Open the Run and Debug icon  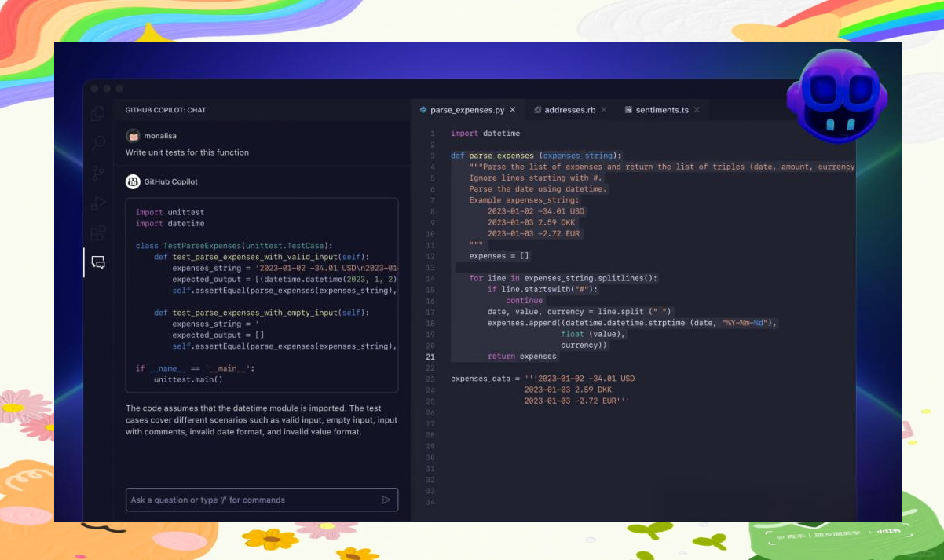click(x=98, y=203)
